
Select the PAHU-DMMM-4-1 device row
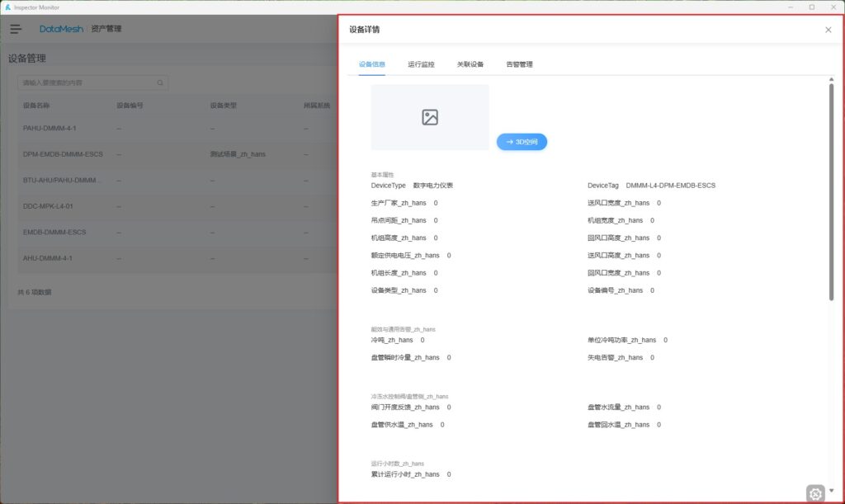[49, 128]
